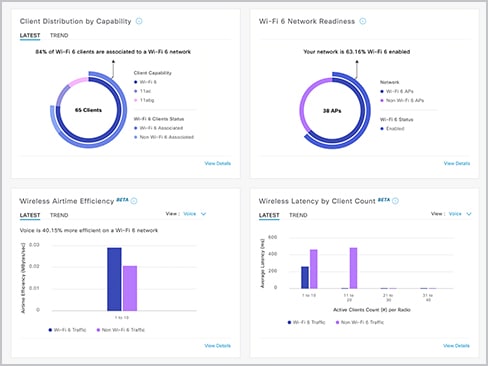This screenshot has width=488, height=366.
Task: Click blue Wi-Fi 6 Traffic bar in Airtime chart
Action: (114, 279)
